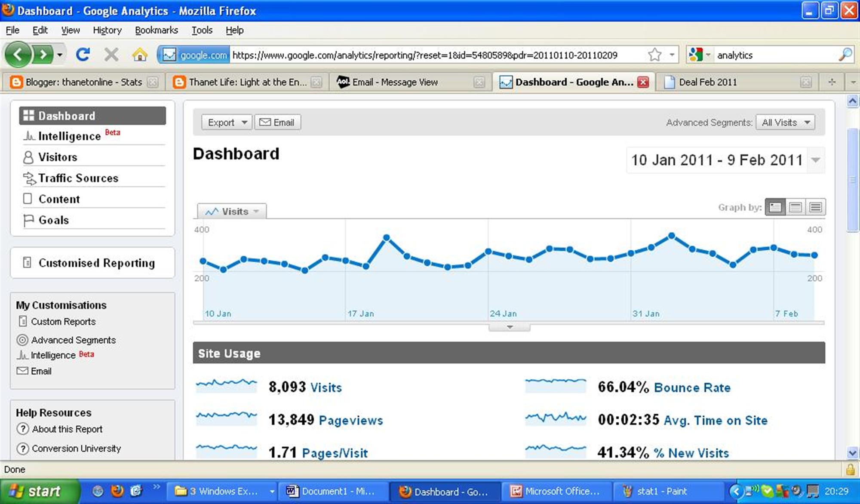Image resolution: width=860 pixels, height=504 pixels.
Task: Click the About this Report question icon
Action: pos(22,429)
